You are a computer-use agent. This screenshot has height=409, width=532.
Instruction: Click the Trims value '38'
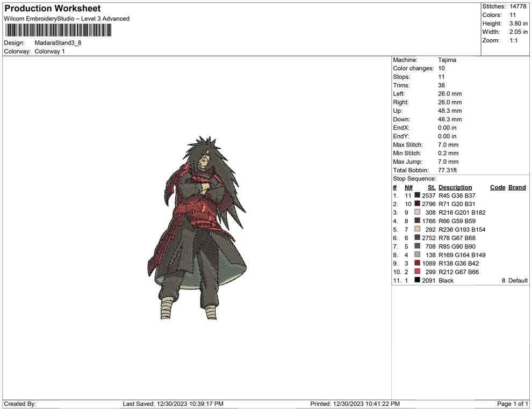coord(441,85)
